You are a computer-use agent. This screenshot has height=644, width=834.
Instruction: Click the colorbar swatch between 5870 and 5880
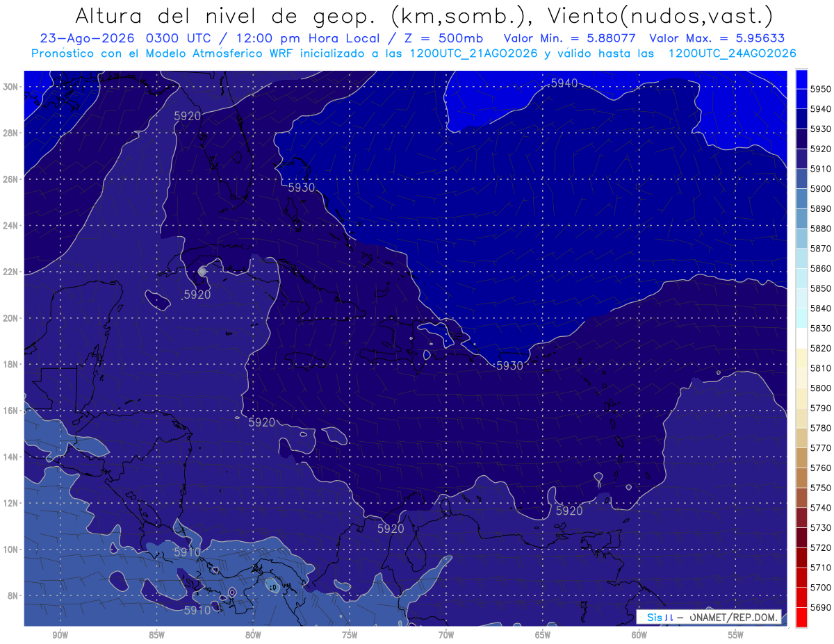pyautogui.click(x=801, y=239)
